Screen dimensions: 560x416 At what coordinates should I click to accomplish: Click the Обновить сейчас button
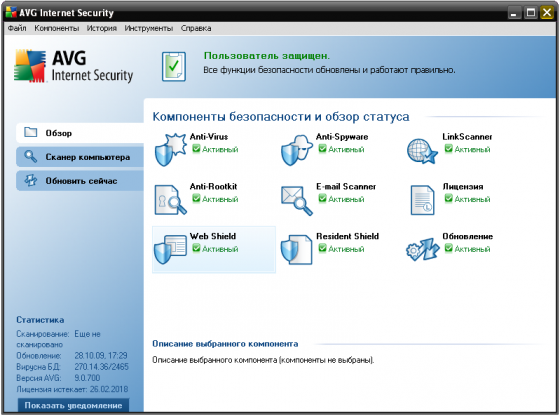click(80, 181)
